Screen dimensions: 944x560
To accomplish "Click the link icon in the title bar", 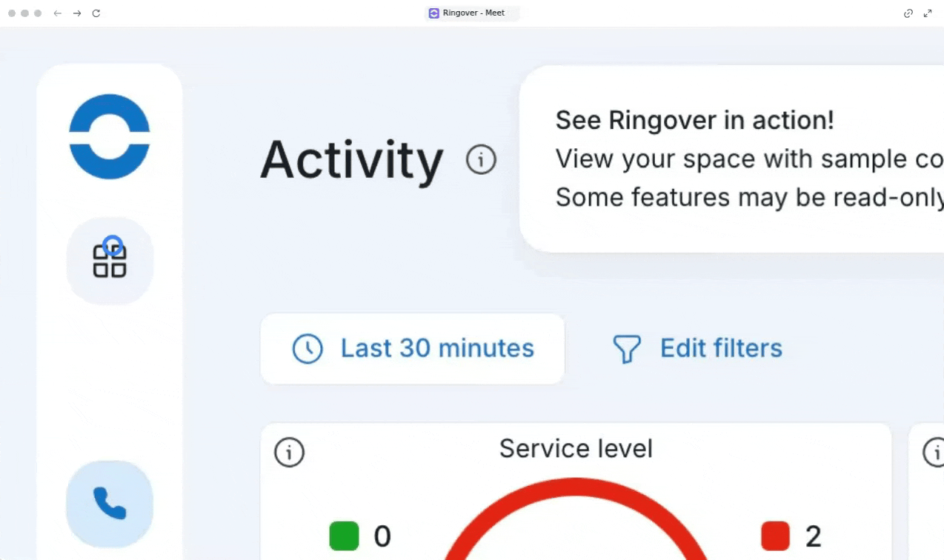I will pos(908,13).
